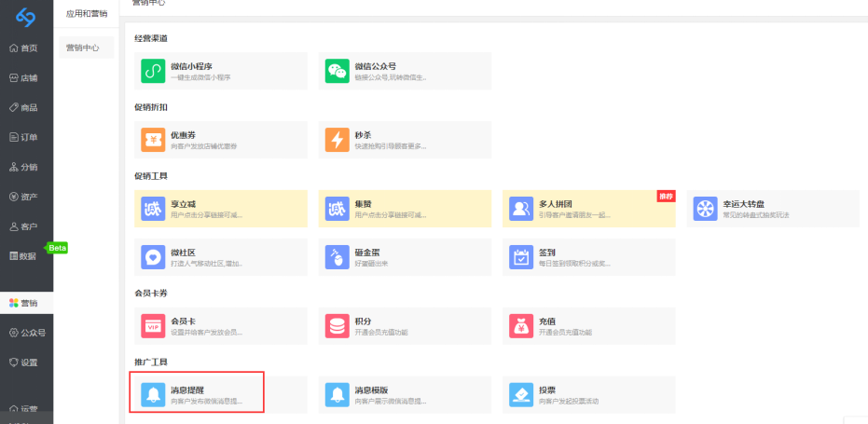Open the smash golden egg (砸金蛋) icon
Screen dimensions: 868x424
pos(337,257)
